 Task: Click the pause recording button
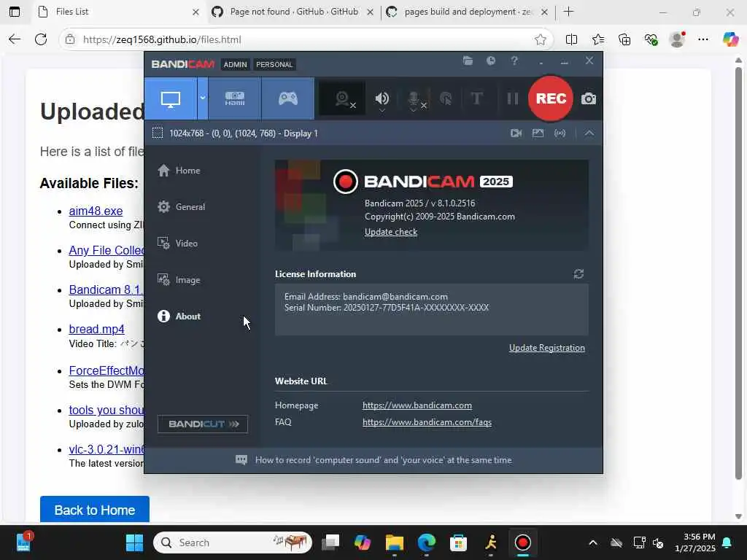(x=512, y=98)
